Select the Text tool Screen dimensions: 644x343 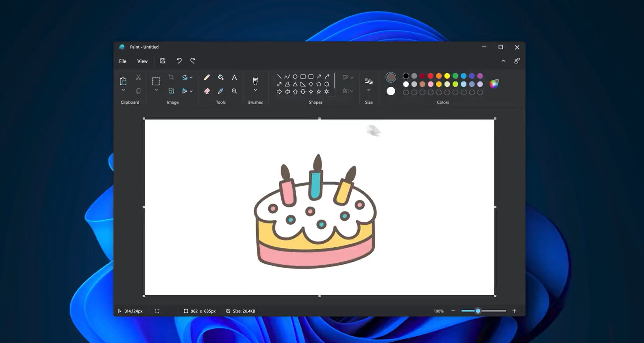(234, 78)
